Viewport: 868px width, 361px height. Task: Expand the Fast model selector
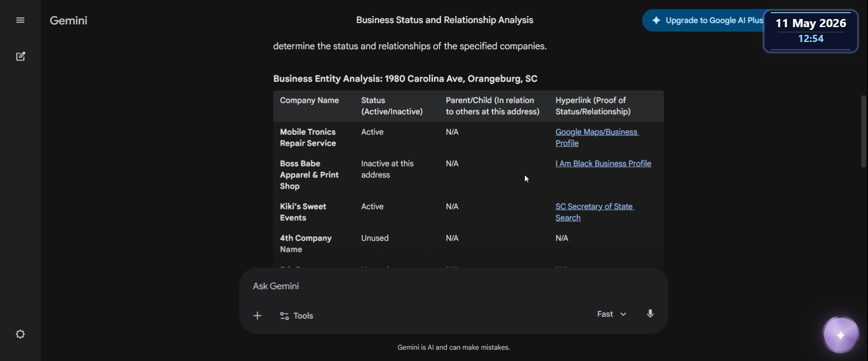coord(612,314)
